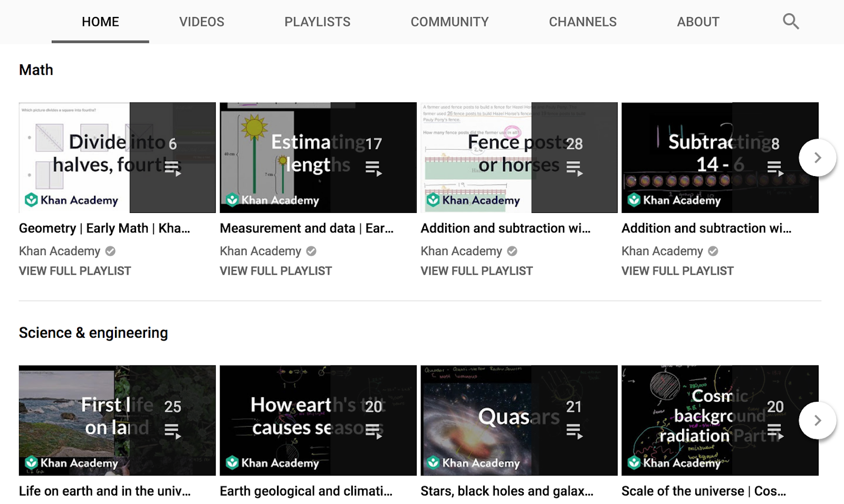Open Khan Academy channel under Fence posts playlist
Screen dimensions: 844x504
[x=462, y=251]
